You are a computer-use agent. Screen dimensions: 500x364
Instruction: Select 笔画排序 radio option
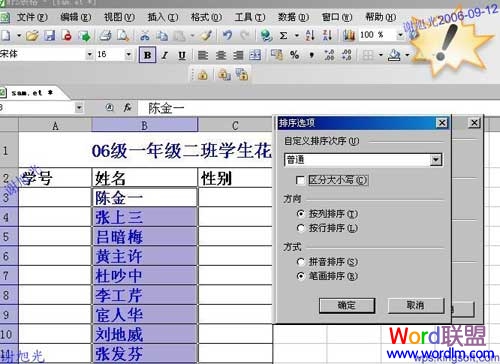tap(301, 276)
